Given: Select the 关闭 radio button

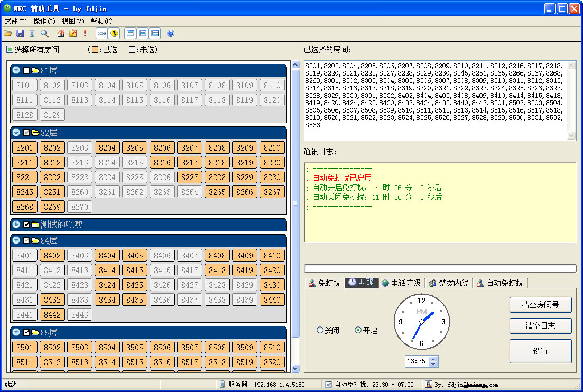Looking at the screenshot, I should click(320, 330).
